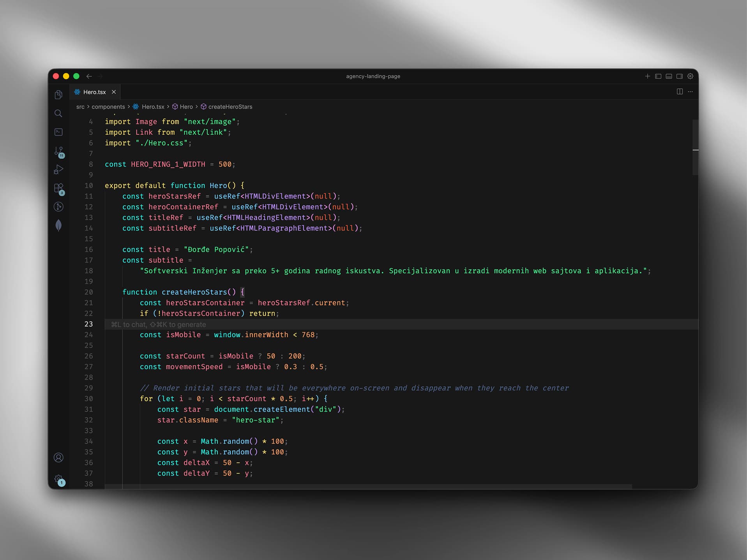Click the editor minimap scrollbar

[695, 148]
